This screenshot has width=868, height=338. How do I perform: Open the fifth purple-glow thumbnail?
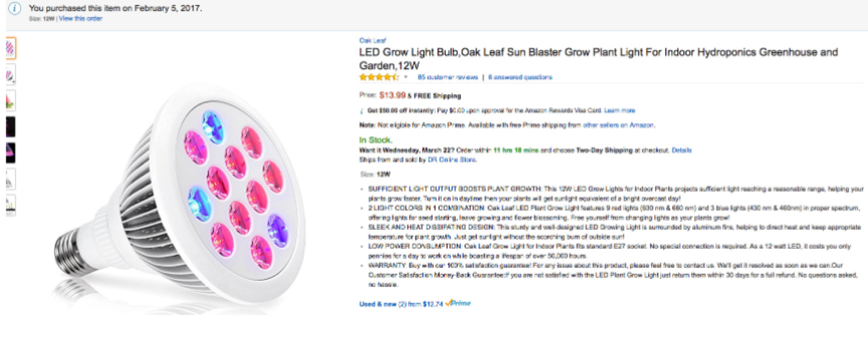pyautogui.click(x=11, y=153)
